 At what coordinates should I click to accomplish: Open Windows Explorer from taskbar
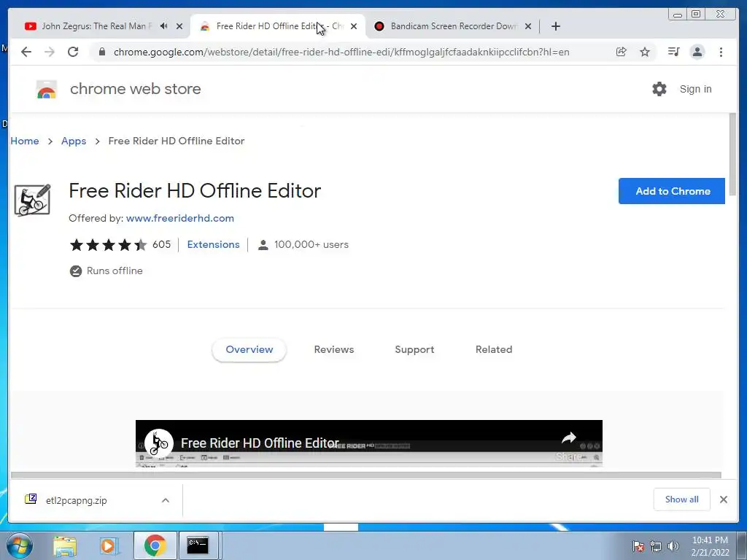click(x=65, y=545)
